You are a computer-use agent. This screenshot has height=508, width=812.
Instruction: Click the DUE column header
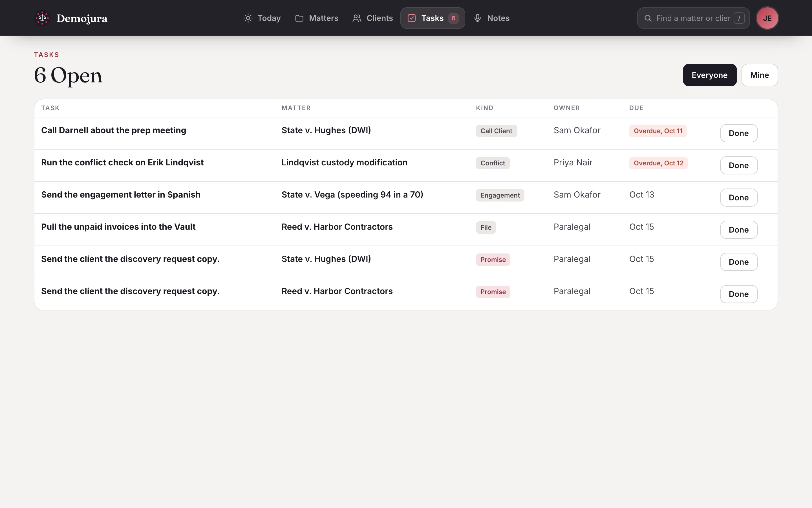coord(636,108)
